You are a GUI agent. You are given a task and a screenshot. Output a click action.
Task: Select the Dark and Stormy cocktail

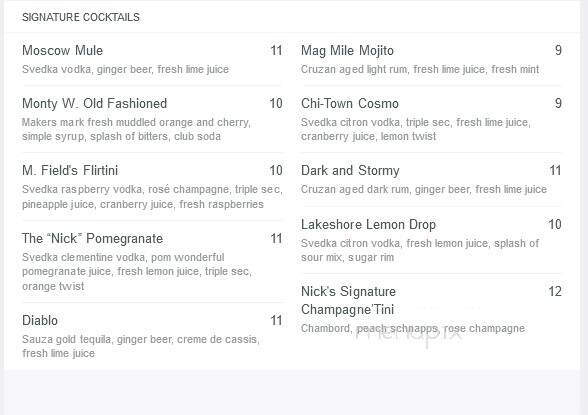tap(350, 171)
